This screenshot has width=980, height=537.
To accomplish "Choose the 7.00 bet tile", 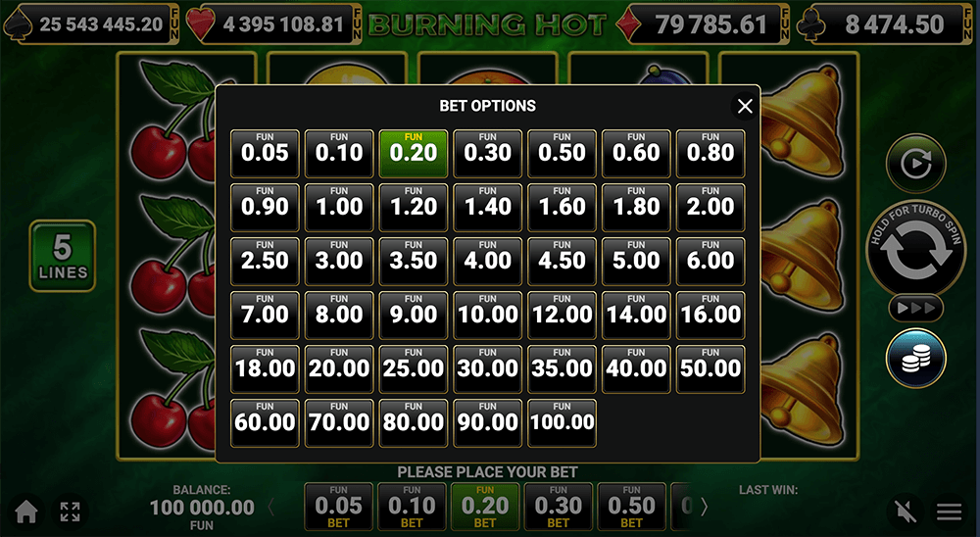I will [x=265, y=316].
